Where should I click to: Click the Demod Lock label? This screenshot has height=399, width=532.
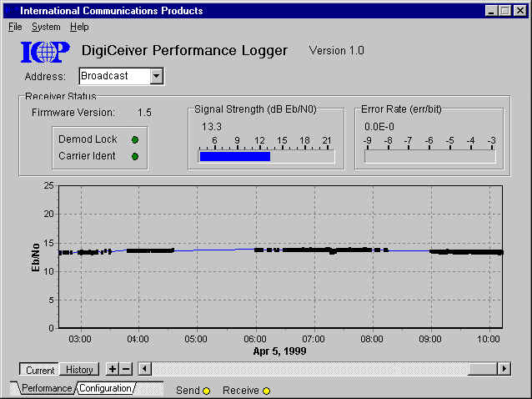(x=88, y=139)
